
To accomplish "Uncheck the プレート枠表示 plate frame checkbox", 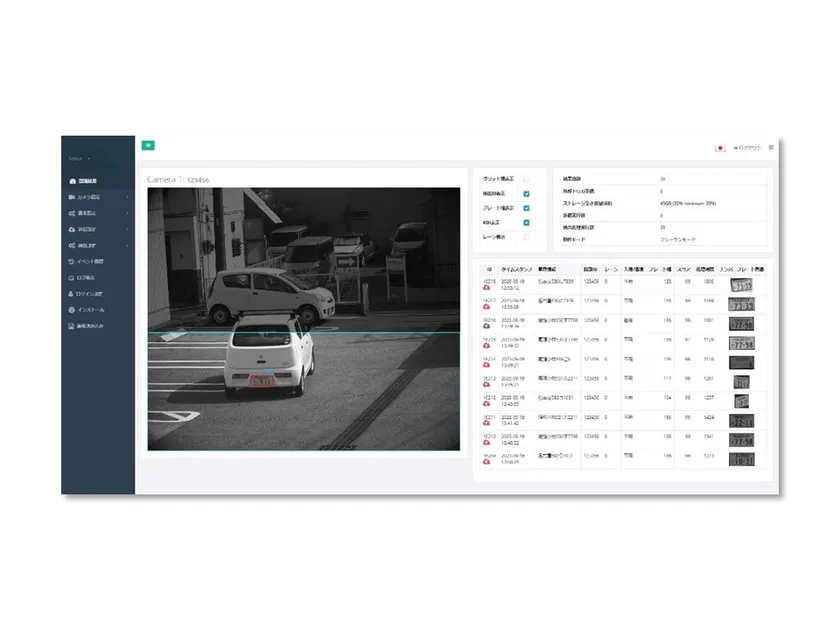I will point(527,208).
